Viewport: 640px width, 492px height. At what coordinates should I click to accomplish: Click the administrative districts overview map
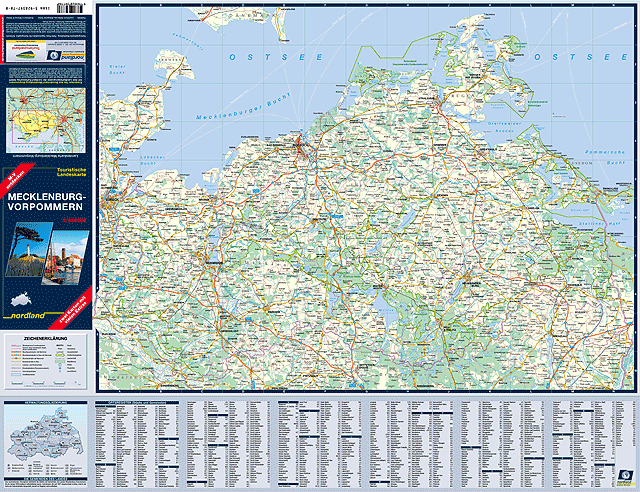click(x=45, y=434)
